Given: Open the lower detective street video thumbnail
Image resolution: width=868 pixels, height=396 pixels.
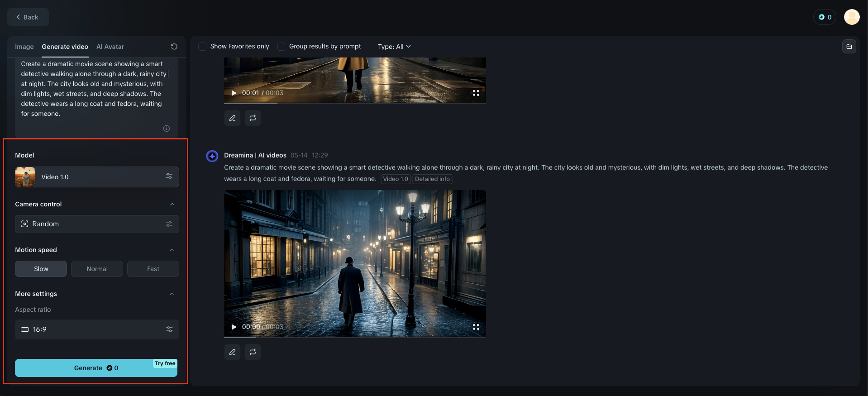Looking at the screenshot, I should [x=355, y=263].
